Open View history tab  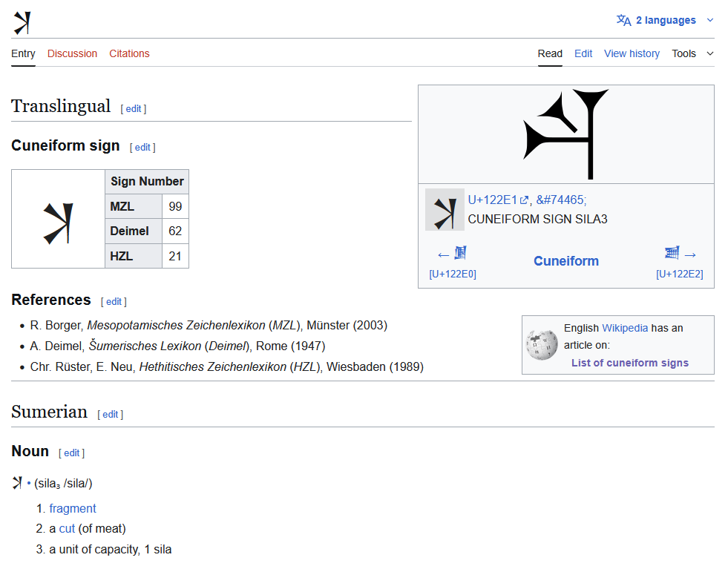click(632, 53)
